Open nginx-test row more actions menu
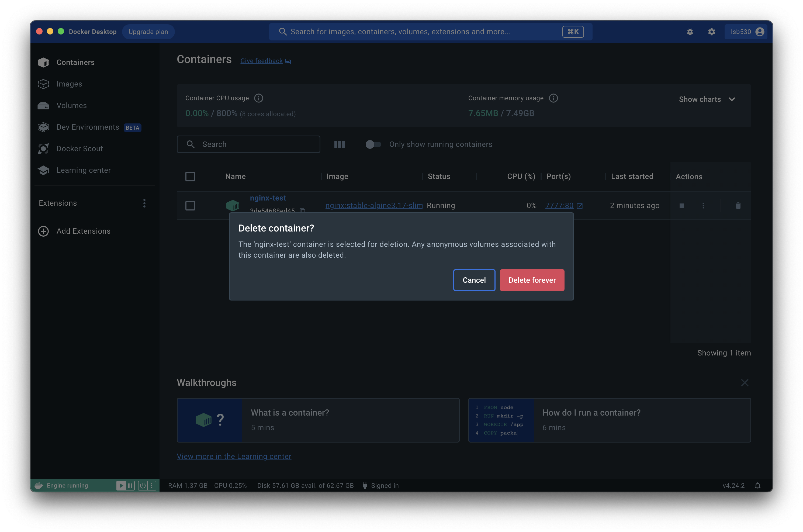803x532 pixels. (x=703, y=206)
